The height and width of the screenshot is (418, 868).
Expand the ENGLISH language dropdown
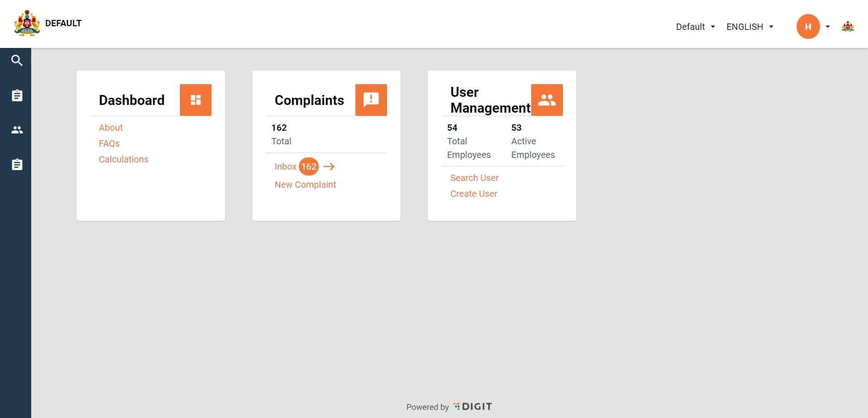750,27
